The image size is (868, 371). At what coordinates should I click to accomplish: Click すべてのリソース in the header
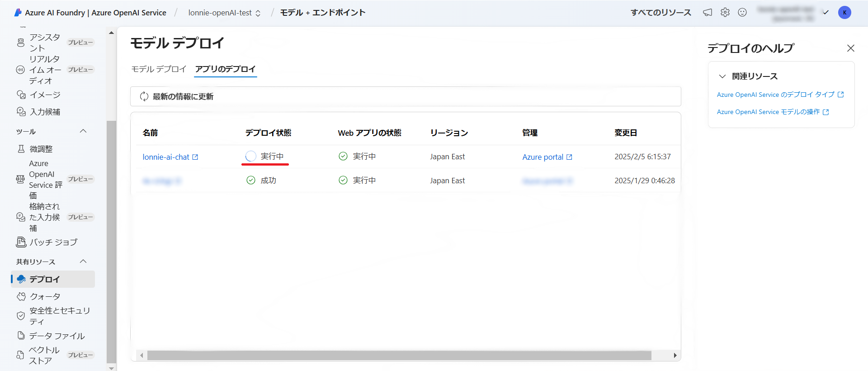661,13
